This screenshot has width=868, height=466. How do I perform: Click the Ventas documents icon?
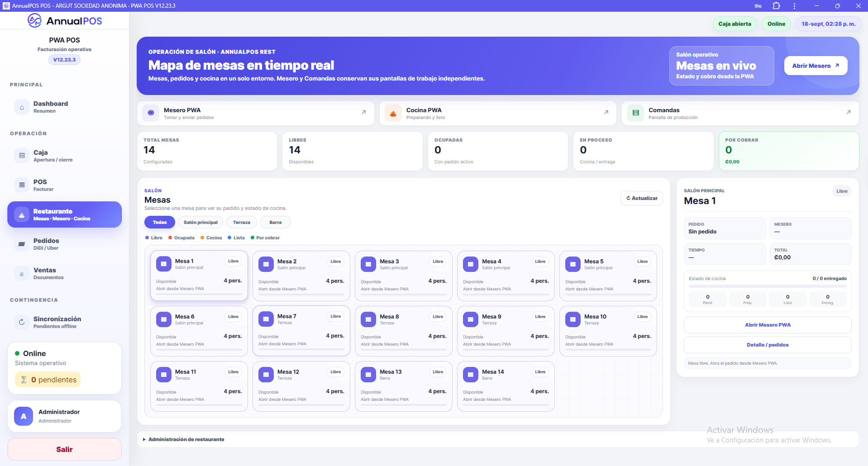click(22, 273)
